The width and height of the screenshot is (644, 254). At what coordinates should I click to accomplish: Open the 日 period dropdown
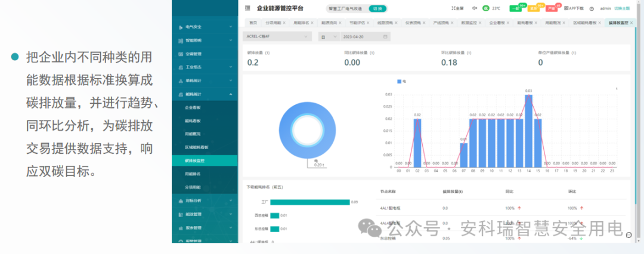328,36
